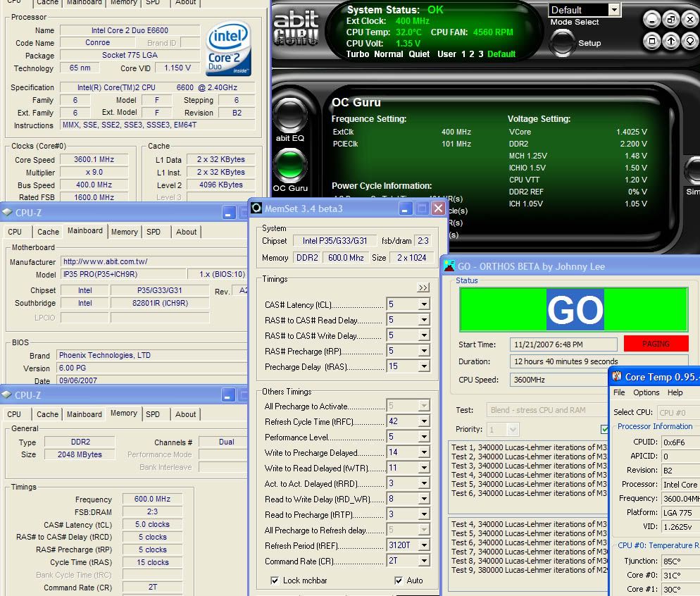The height and width of the screenshot is (596, 700).
Task: Select Turbo mode in abit Guru
Action: point(358,54)
